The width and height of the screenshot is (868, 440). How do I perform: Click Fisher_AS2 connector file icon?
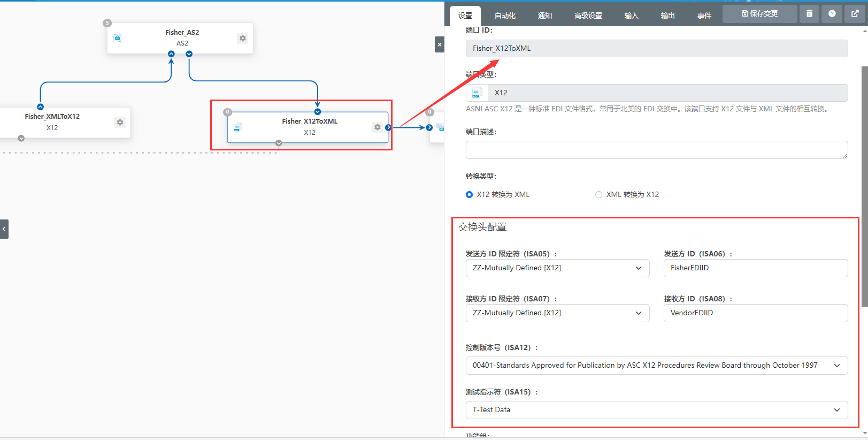coord(118,38)
